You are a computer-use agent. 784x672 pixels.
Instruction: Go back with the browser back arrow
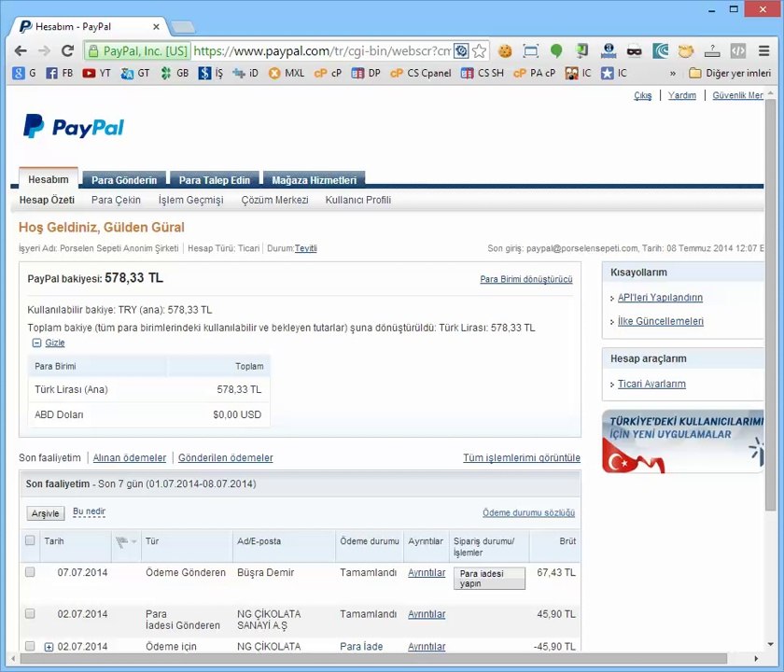[x=21, y=50]
